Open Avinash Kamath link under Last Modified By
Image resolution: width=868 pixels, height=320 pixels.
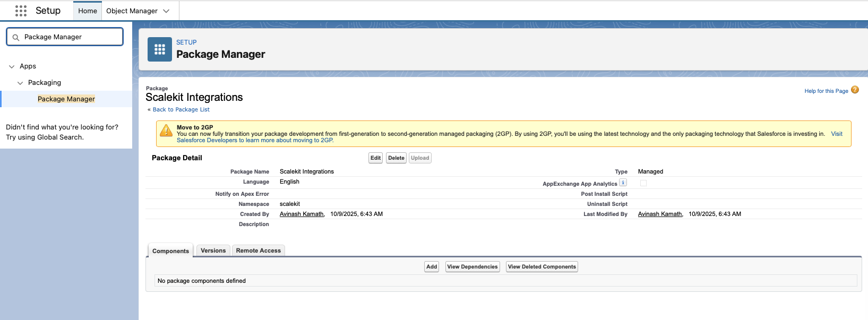coord(660,214)
